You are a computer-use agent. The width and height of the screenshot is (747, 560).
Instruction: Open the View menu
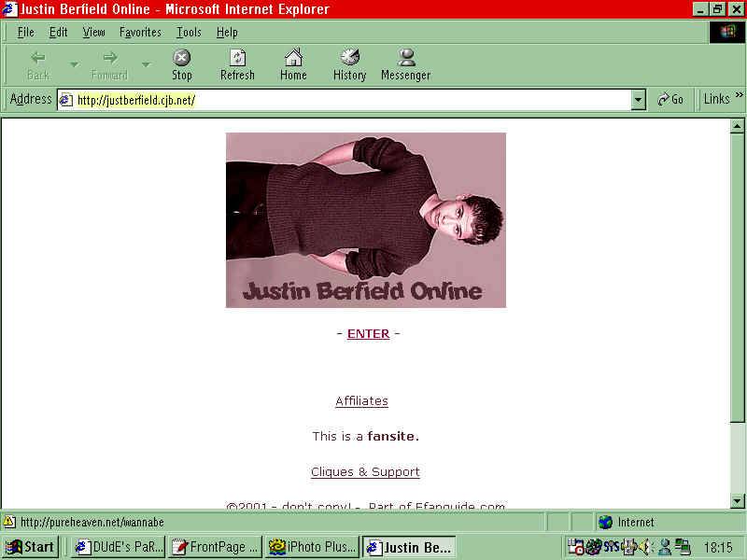point(94,33)
